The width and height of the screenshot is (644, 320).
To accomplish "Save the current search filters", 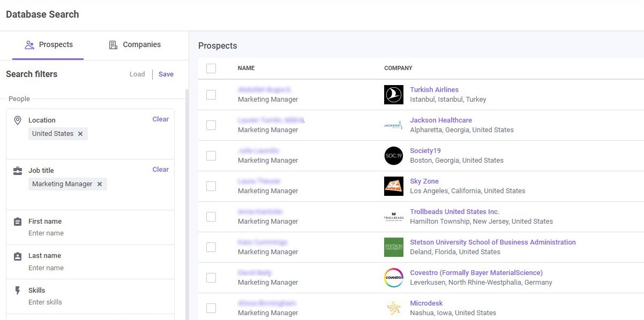I will point(166,74).
